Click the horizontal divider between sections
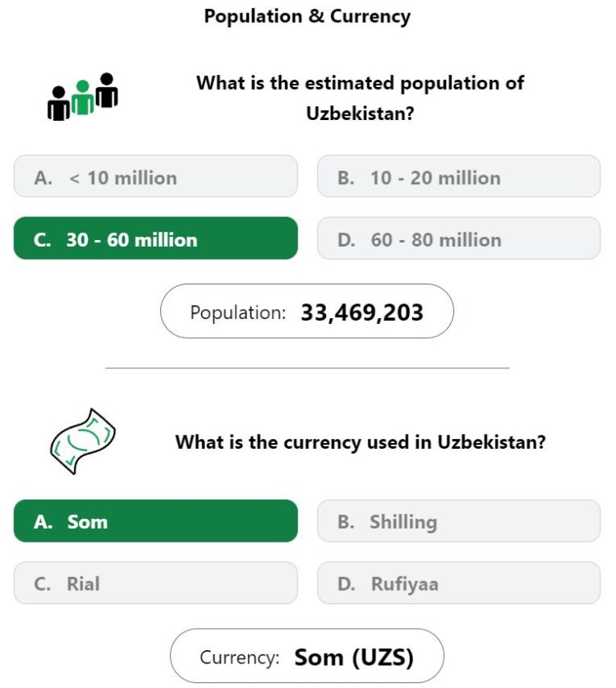 (x=307, y=368)
